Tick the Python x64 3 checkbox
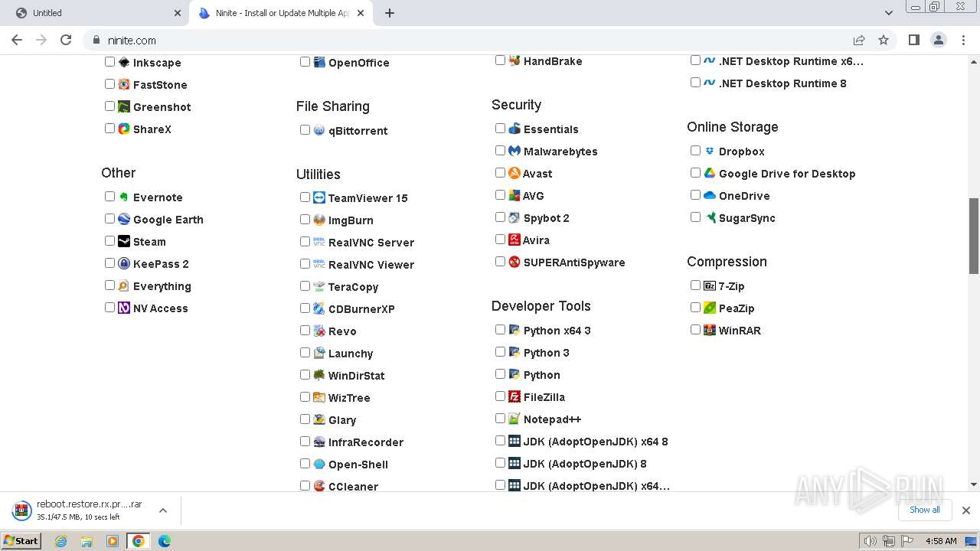This screenshot has height=551, width=980. point(500,330)
